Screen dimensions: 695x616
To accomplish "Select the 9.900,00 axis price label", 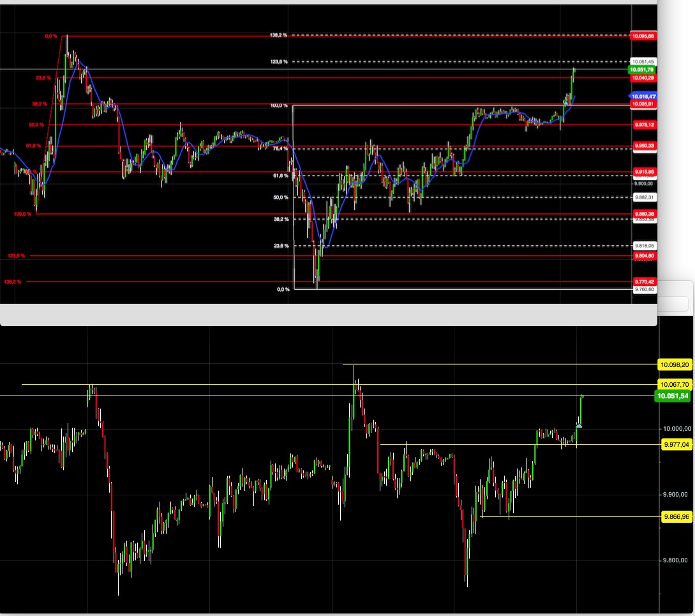I will click(644, 183).
